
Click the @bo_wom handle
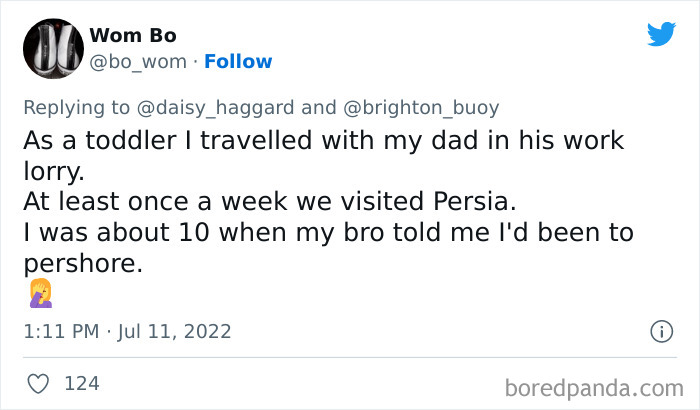click(x=138, y=62)
